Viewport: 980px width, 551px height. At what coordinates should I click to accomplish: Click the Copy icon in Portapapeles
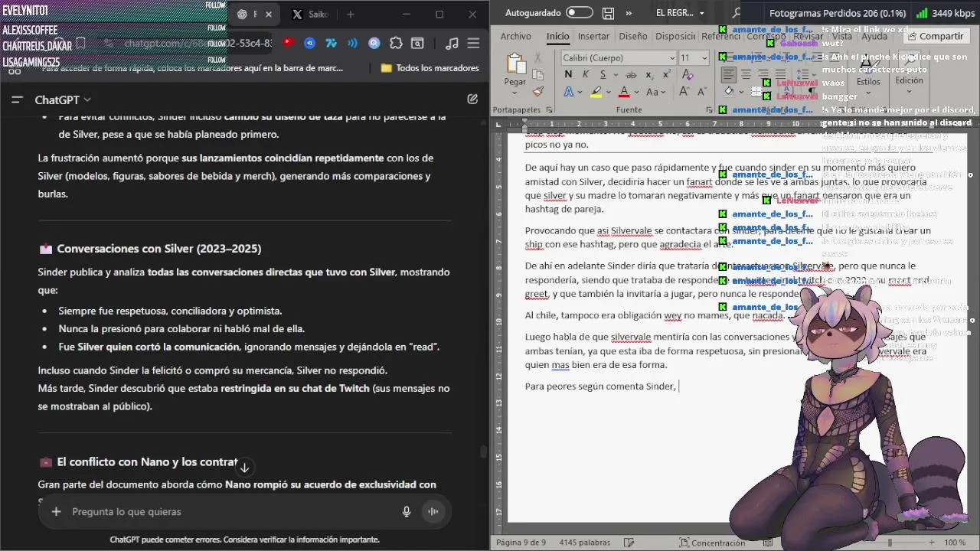[x=538, y=74]
